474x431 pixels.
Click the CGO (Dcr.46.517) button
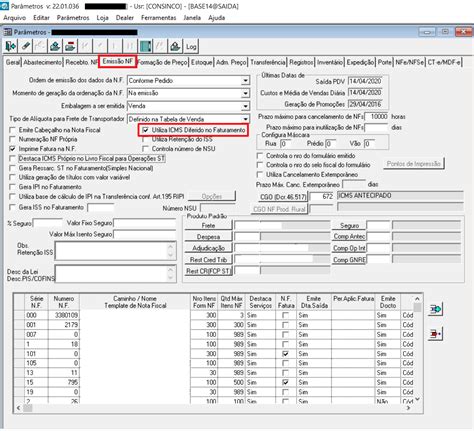[283, 197]
